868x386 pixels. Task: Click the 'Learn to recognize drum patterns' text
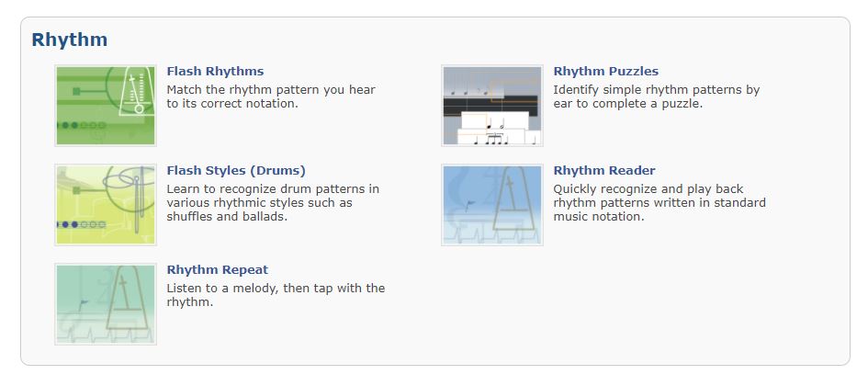click(x=273, y=189)
